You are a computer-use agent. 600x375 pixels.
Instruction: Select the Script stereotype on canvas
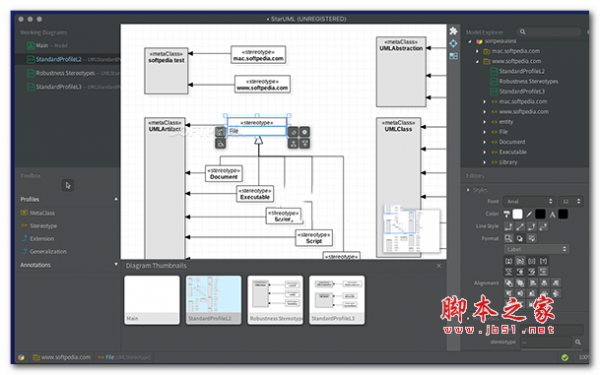click(314, 238)
